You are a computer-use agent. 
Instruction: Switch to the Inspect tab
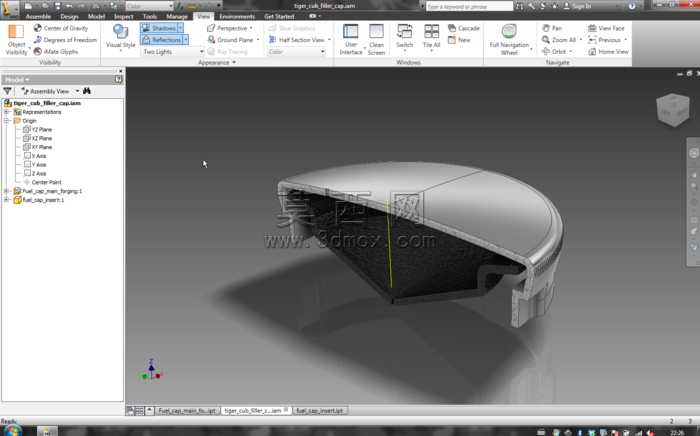(x=124, y=17)
